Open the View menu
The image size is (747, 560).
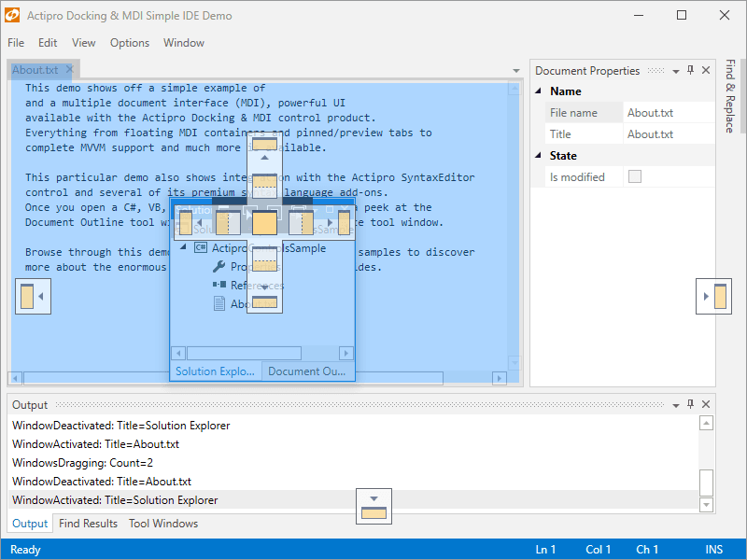pos(83,42)
